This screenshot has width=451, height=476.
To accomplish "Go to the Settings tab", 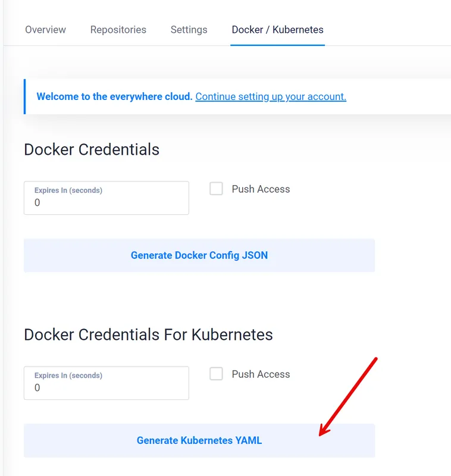I will click(189, 29).
